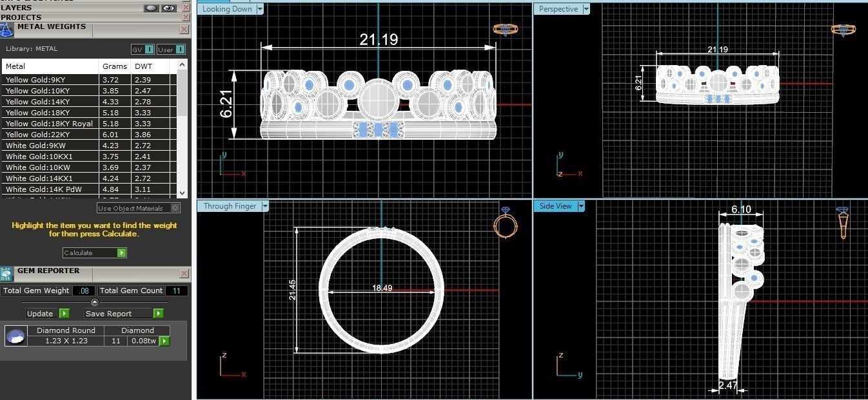The height and width of the screenshot is (400, 868).
Task: Click the 18.49 inner diameter dimension label
Action: [382, 289]
